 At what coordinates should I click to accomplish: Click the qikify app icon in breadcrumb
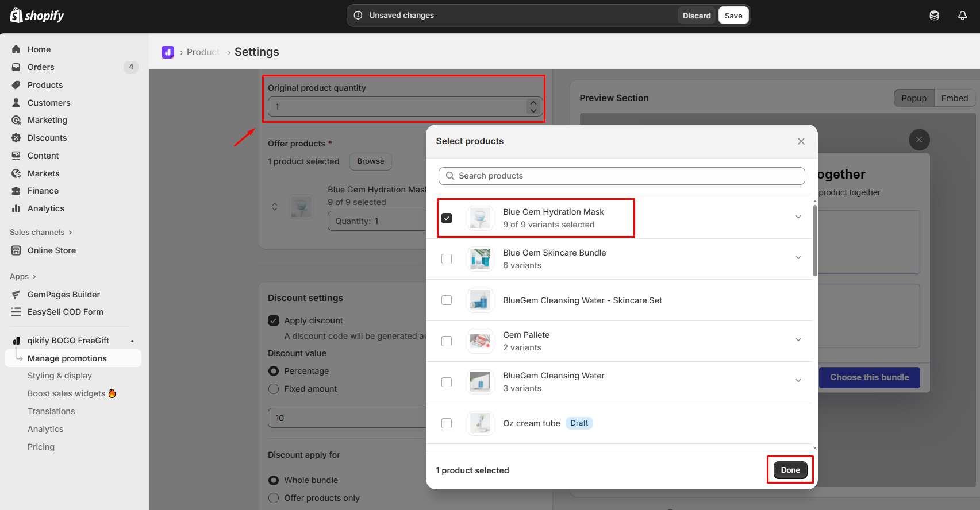click(x=168, y=52)
